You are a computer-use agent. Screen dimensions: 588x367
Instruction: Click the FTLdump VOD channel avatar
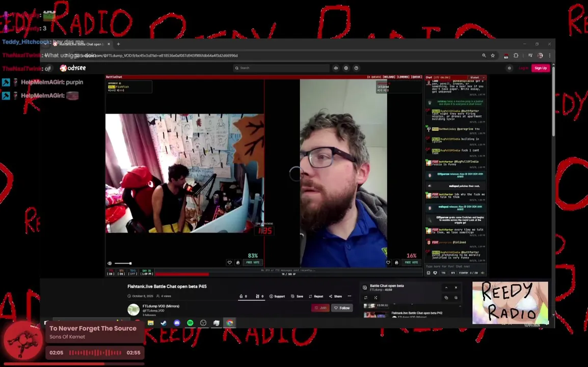(x=133, y=309)
